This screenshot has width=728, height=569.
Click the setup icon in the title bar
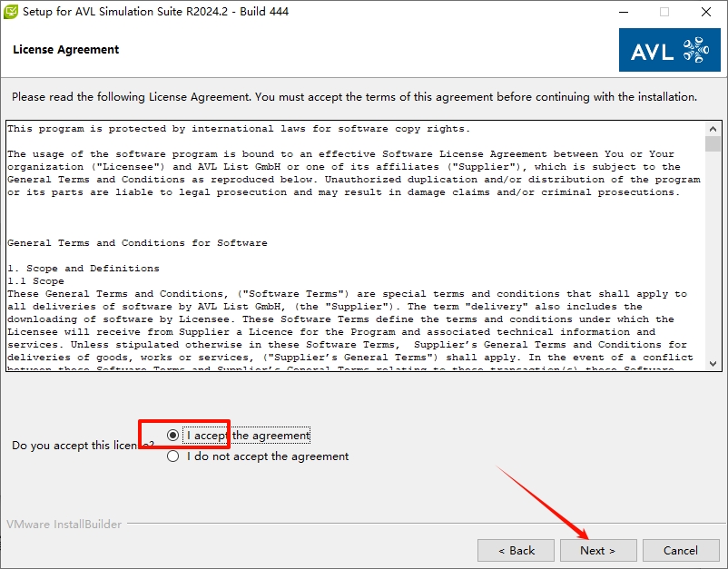coord(11,12)
